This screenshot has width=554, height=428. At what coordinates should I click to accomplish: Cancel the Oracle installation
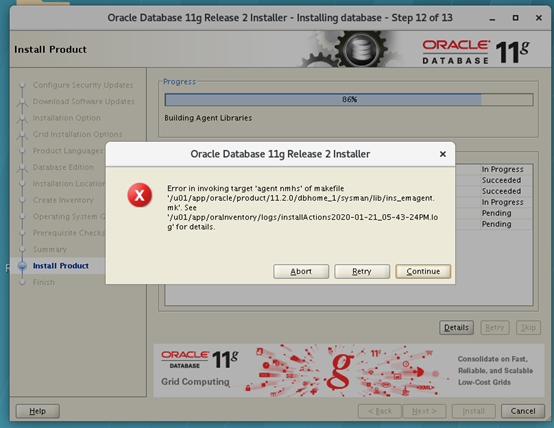coord(523,411)
